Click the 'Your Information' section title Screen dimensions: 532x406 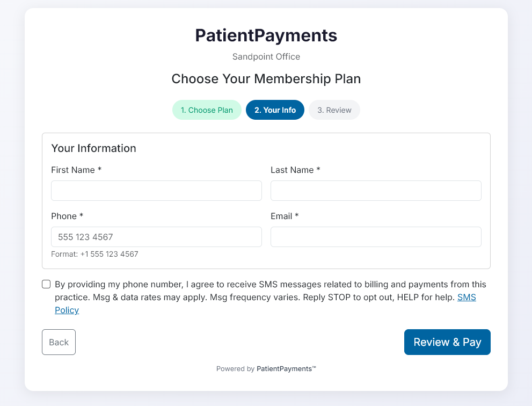click(x=93, y=148)
